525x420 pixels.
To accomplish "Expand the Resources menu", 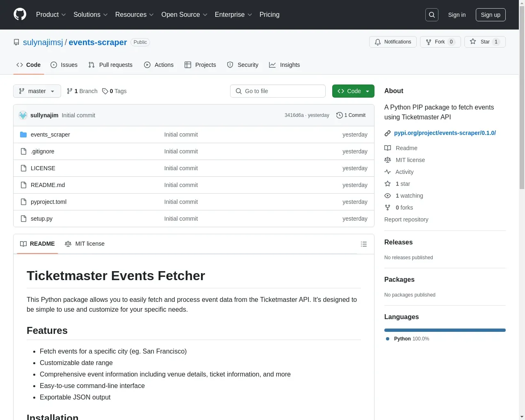I will [135, 15].
